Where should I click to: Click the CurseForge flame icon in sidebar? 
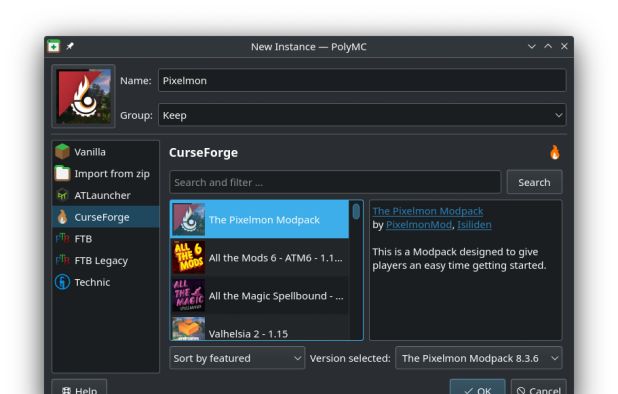pos(62,217)
